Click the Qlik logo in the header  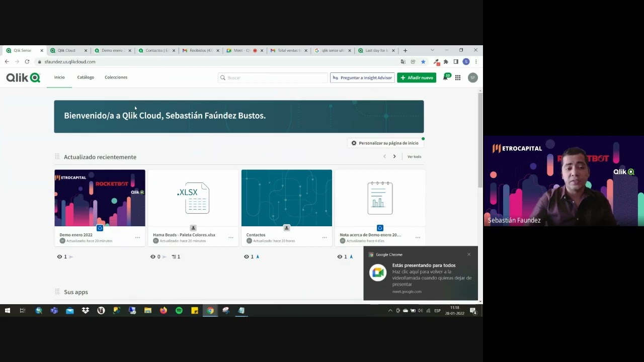point(23,77)
